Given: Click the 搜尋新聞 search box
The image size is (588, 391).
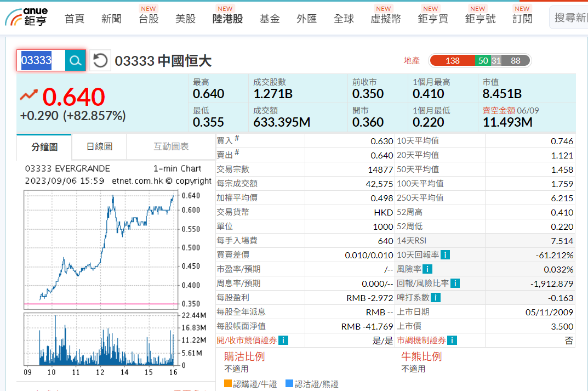Looking at the screenshot, I should pyautogui.click(x=570, y=18).
